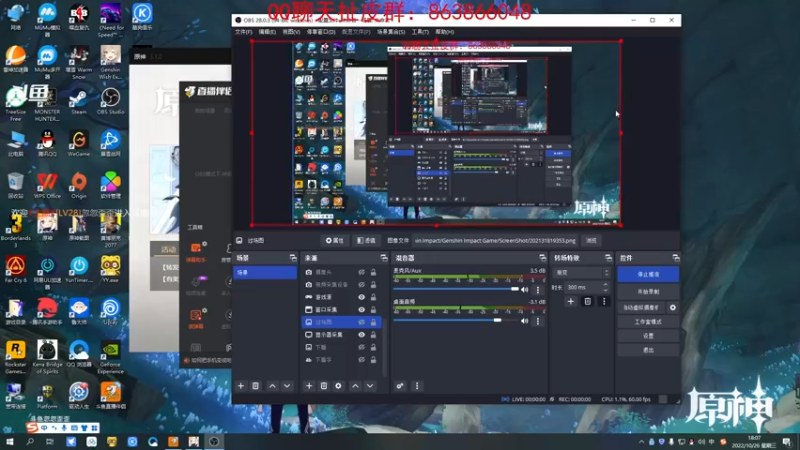
Task: Open the 停靠窗口(D) menu
Action: tap(321, 32)
